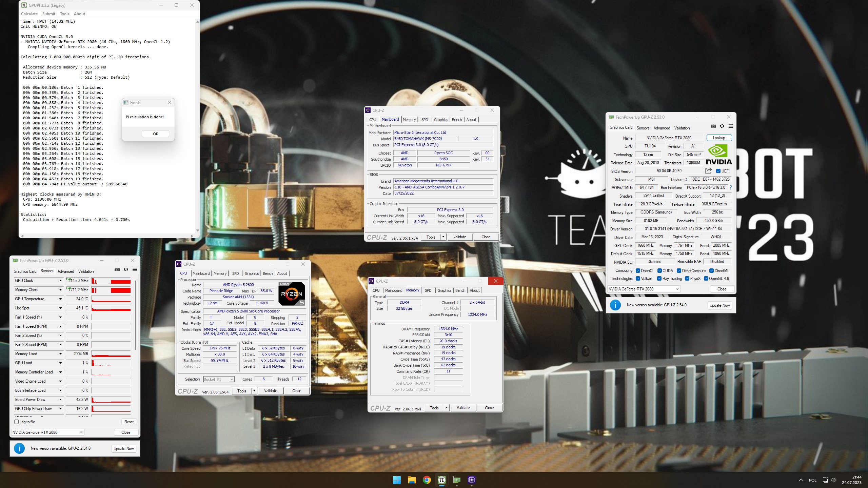Open Submit menu in GPUPI
This screenshot has width=868, height=488.
pos(49,14)
